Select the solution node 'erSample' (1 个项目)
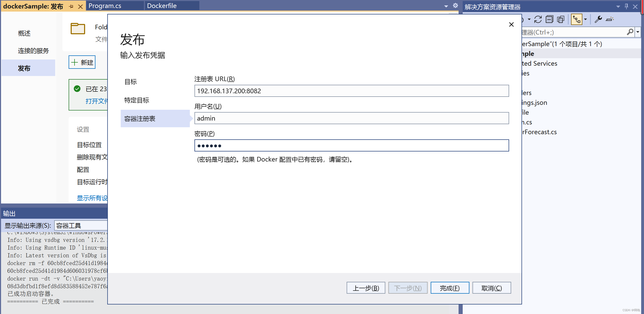The image size is (644, 314). [x=562, y=44]
